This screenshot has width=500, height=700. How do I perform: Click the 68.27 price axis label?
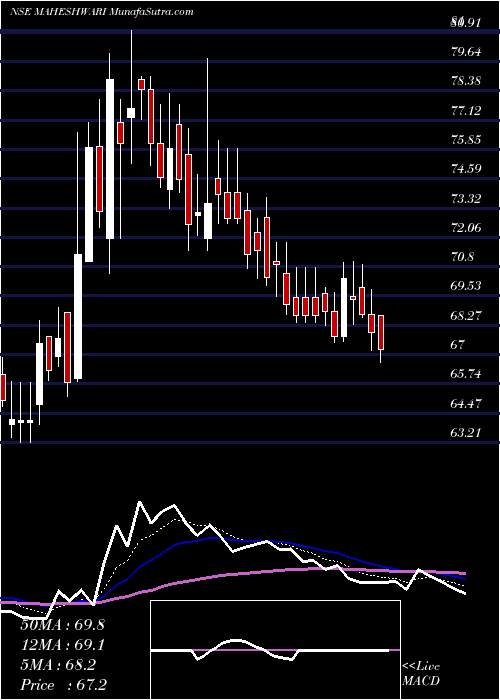[466, 316]
